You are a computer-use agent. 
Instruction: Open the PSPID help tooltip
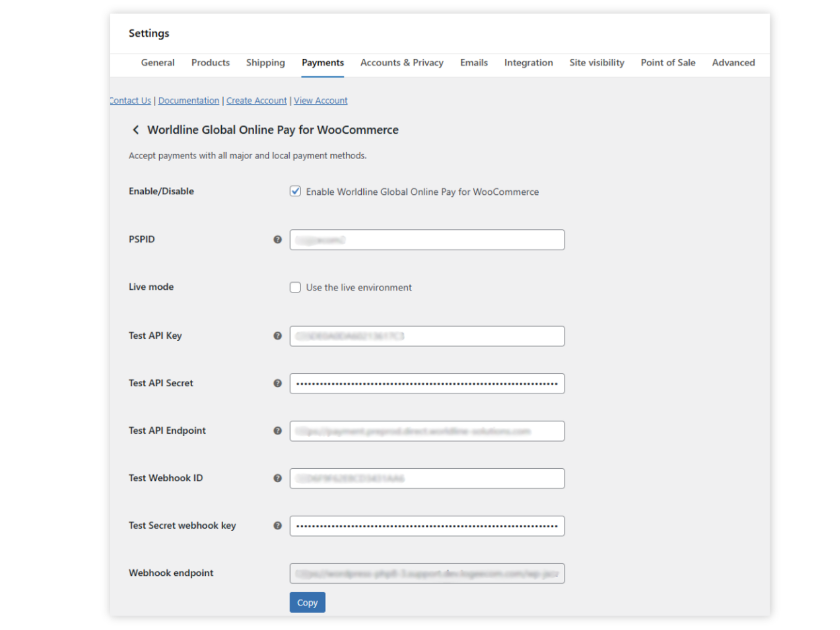coord(278,239)
